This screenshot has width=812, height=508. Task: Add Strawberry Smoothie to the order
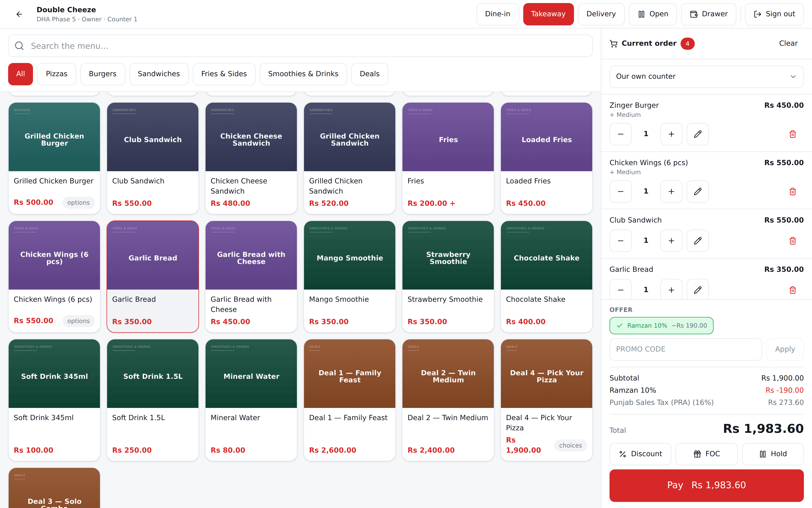click(x=448, y=277)
